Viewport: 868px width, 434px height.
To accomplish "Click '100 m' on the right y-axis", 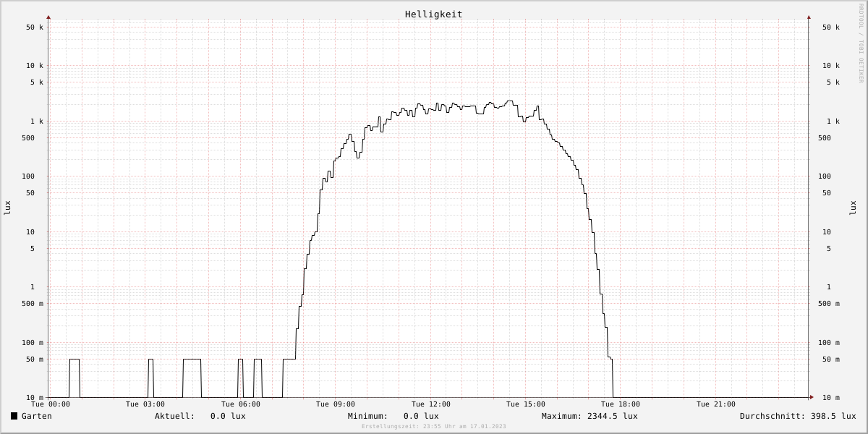I will (829, 343).
